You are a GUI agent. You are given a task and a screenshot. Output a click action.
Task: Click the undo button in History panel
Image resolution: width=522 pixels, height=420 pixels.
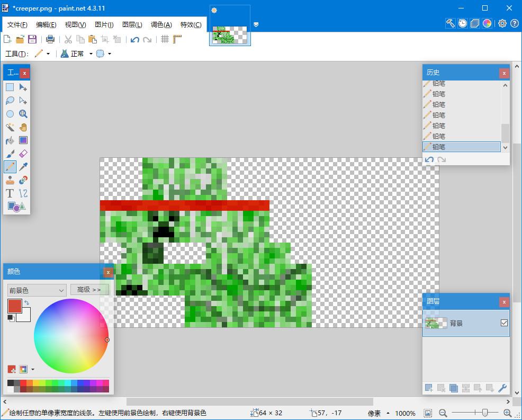[429, 159]
